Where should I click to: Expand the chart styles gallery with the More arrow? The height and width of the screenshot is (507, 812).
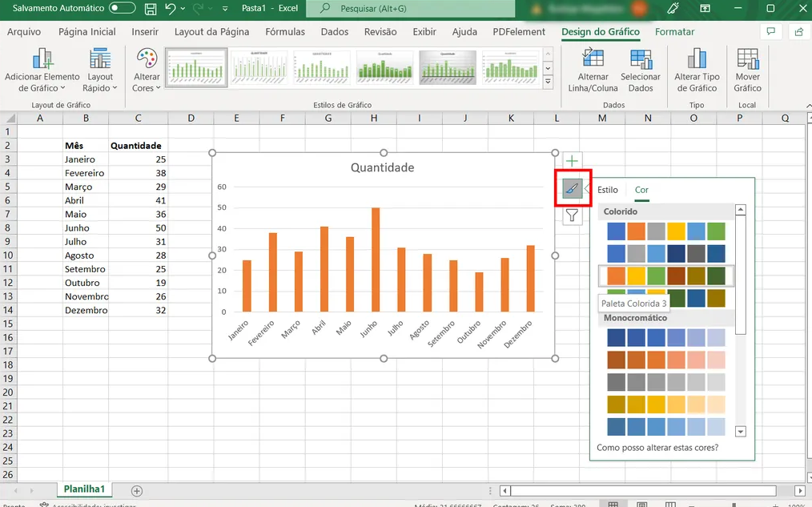click(548, 81)
